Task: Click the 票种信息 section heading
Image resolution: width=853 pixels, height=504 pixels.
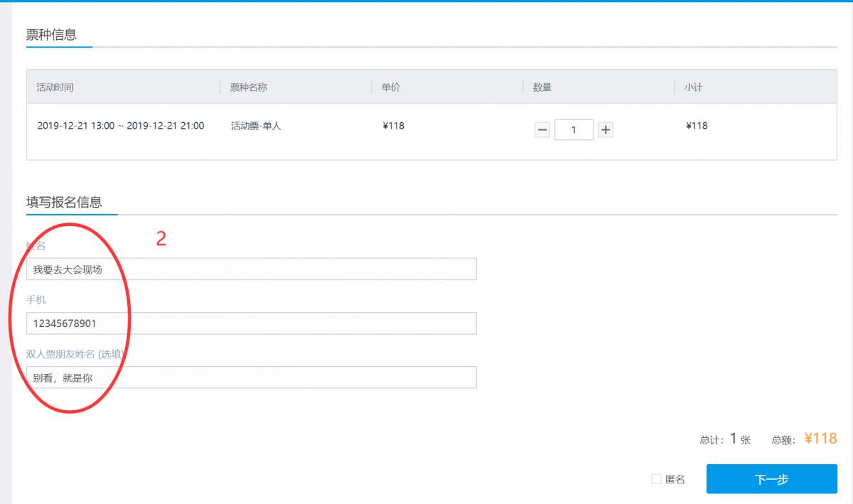Action: tap(52, 34)
